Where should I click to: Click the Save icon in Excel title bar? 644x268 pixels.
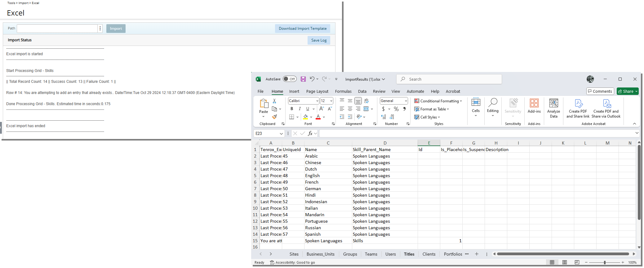(x=303, y=79)
